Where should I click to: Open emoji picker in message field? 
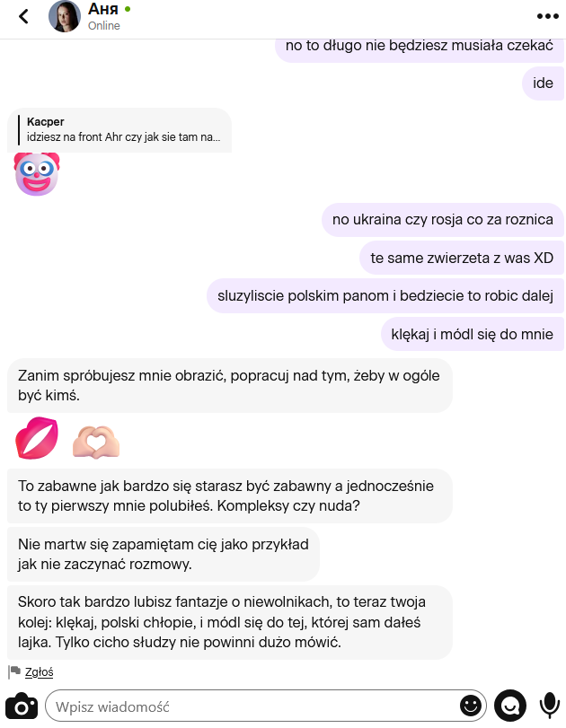(x=470, y=706)
